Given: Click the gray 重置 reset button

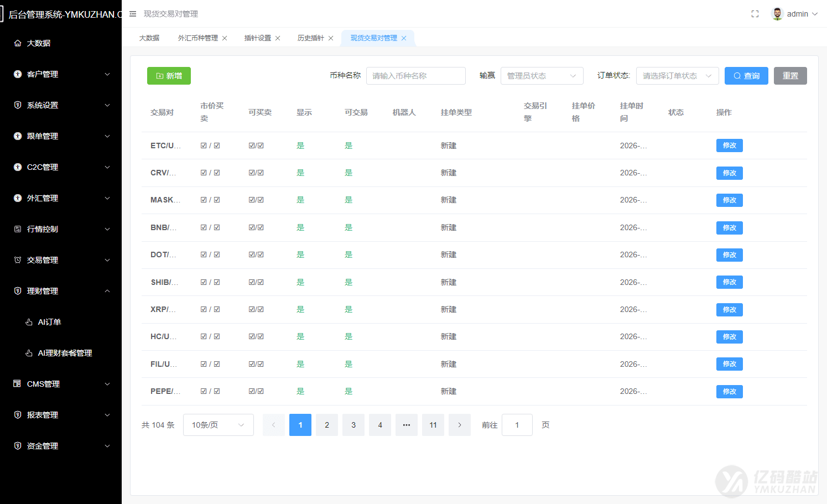Looking at the screenshot, I should pyautogui.click(x=790, y=76).
